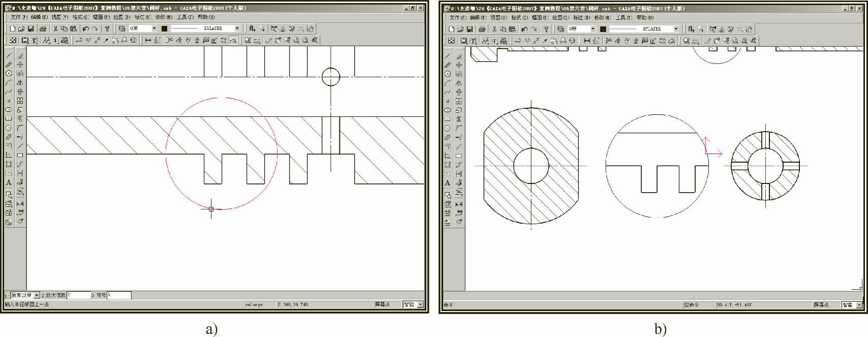The width and height of the screenshot is (868, 337).
Task: Open 视图(V) menu in left window
Action: [x=59, y=17]
